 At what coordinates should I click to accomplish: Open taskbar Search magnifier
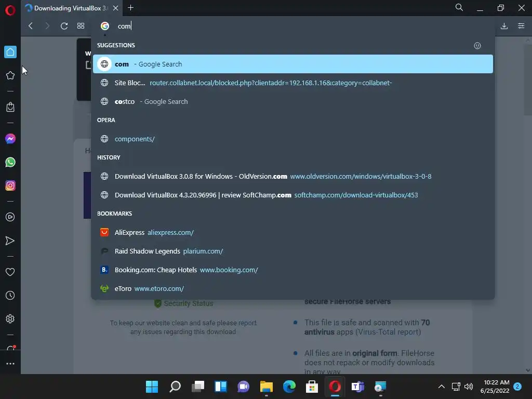[175, 387]
